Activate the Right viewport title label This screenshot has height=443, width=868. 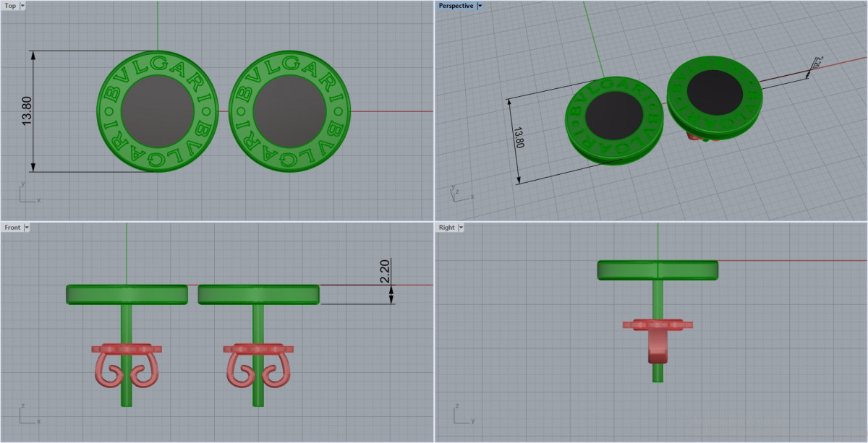coord(446,227)
